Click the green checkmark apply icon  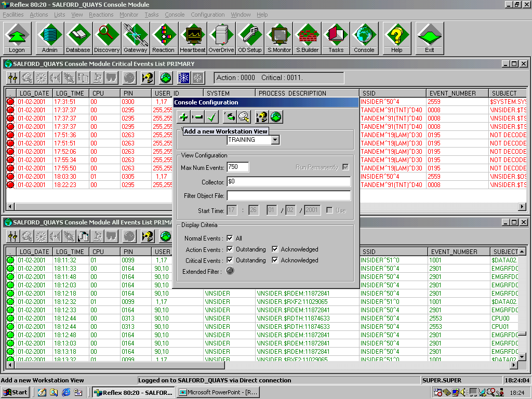[x=211, y=117]
